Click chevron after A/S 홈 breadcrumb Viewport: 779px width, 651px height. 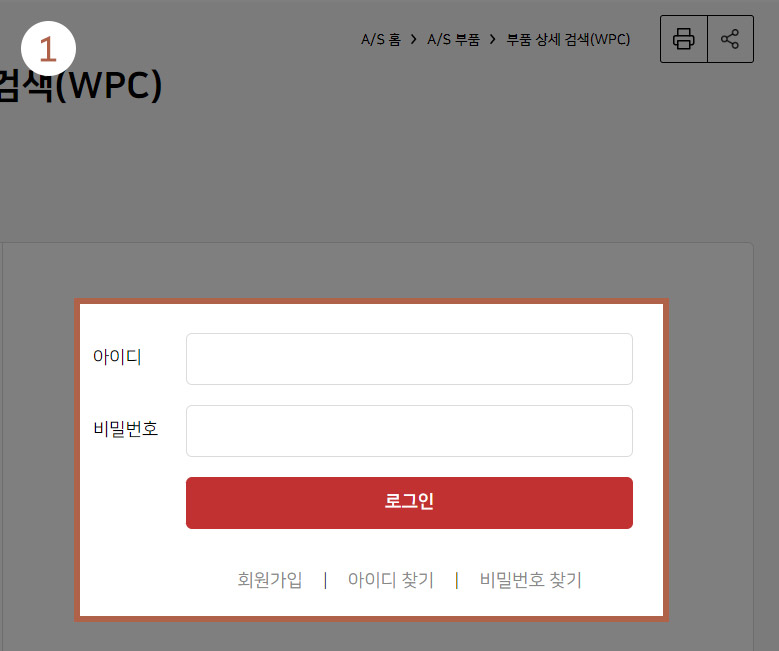coord(413,39)
